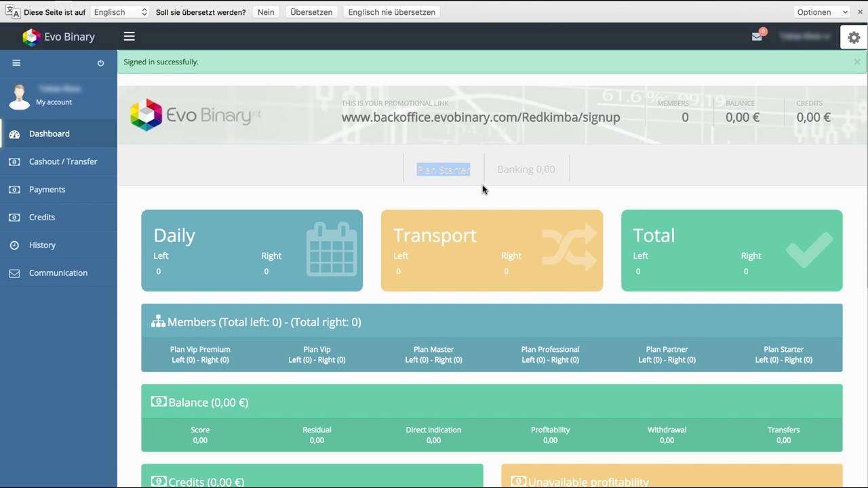The width and height of the screenshot is (868, 488).
Task: Click the Score value label
Action: (x=200, y=430)
